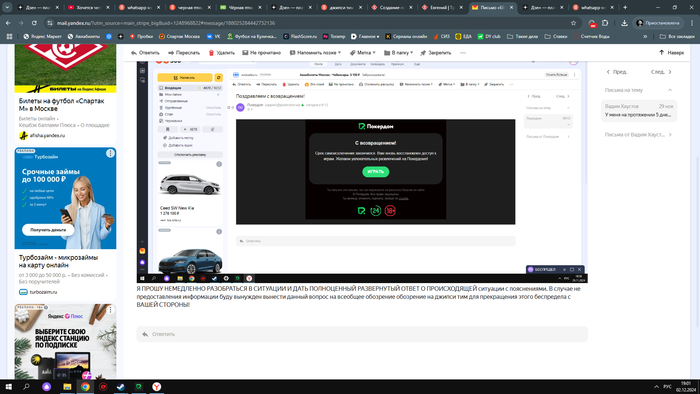Image resolution: width=700 pixels, height=394 pixels.
Task: Open the Сериалы онлайн bookmark
Action: pyautogui.click(x=406, y=36)
